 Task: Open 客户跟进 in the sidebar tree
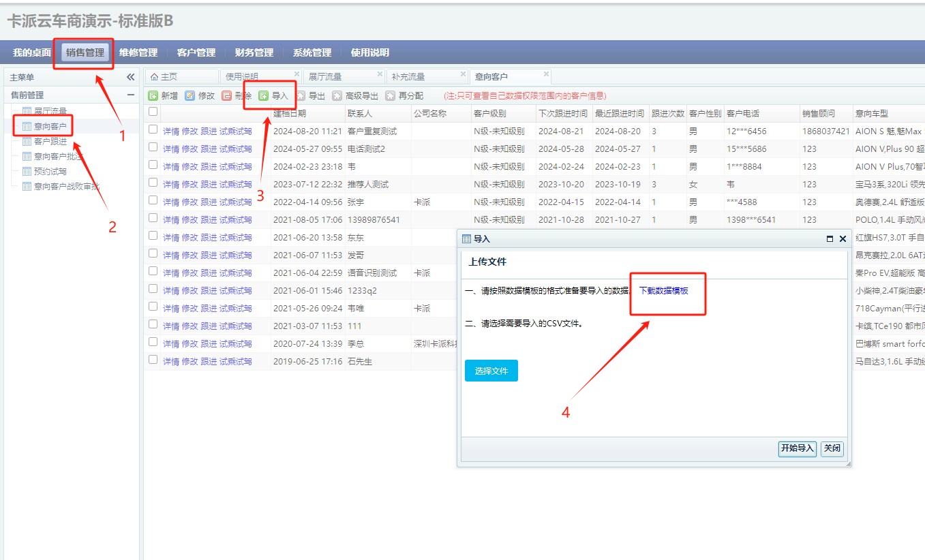pos(50,142)
